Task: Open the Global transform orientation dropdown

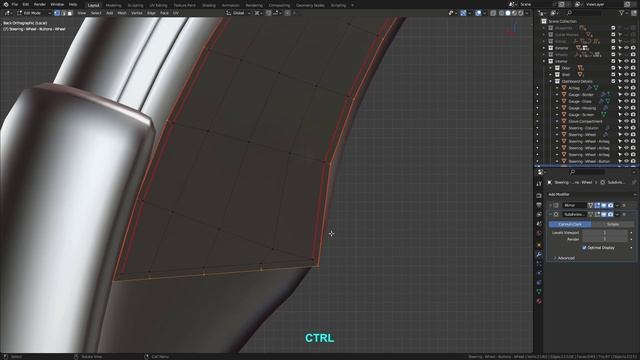Action: click(238, 13)
